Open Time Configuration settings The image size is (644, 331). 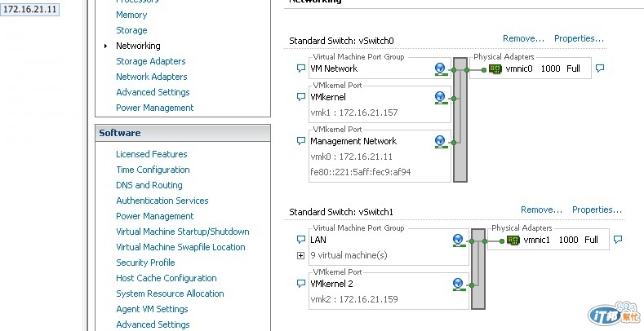tap(153, 170)
